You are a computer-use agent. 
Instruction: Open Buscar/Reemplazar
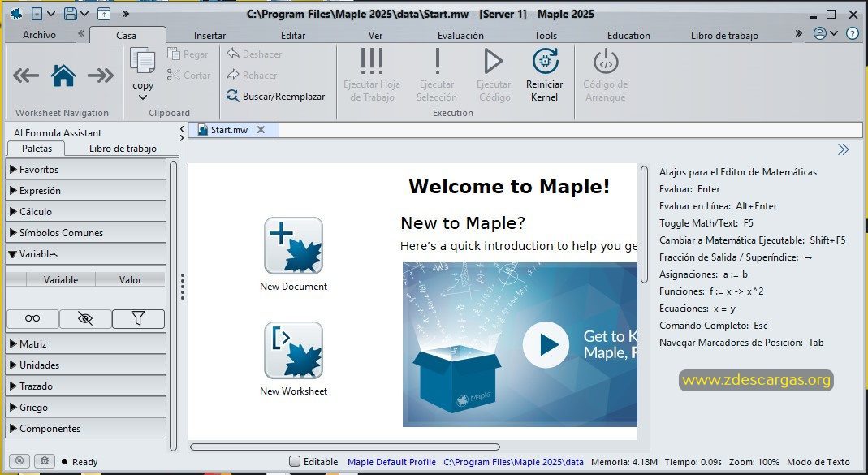pyautogui.click(x=276, y=97)
